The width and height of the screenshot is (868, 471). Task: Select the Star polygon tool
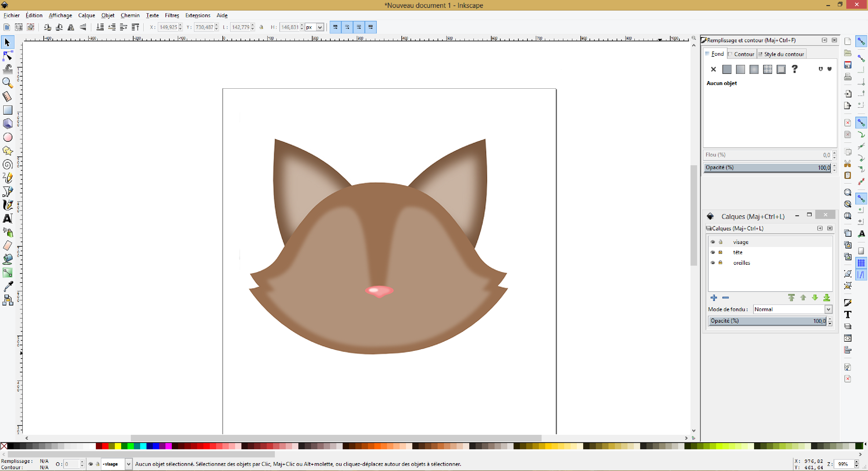pos(8,151)
